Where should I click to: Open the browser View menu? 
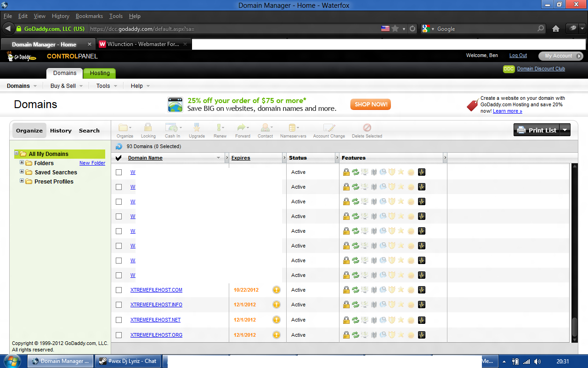(40, 16)
